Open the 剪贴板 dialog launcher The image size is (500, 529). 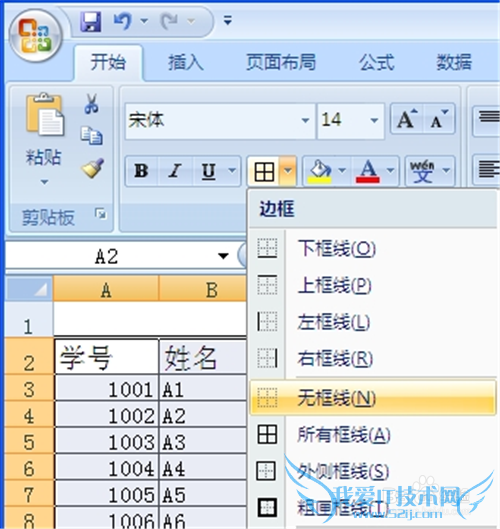(x=101, y=214)
